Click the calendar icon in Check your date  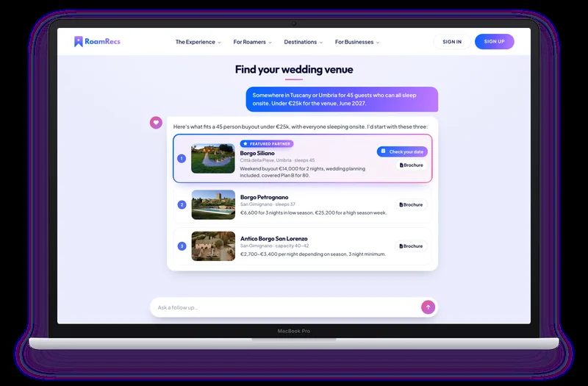click(x=383, y=151)
